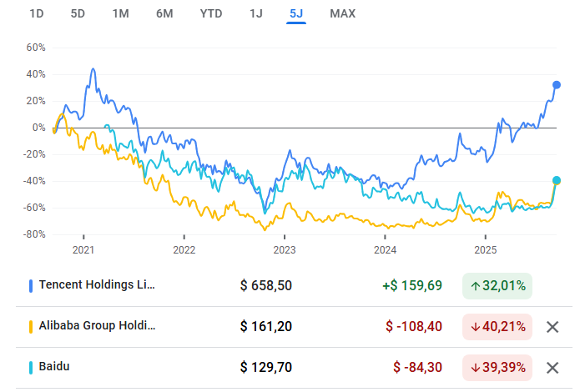This screenshot has height=392, width=580.
Task: Switch to the 5D time range
Action: (x=78, y=13)
